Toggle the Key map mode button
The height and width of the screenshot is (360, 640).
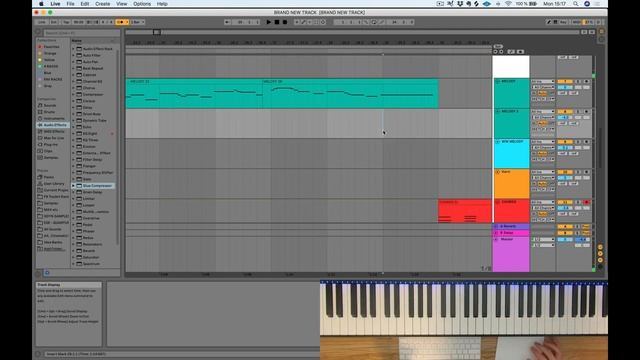[x=563, y=22]
